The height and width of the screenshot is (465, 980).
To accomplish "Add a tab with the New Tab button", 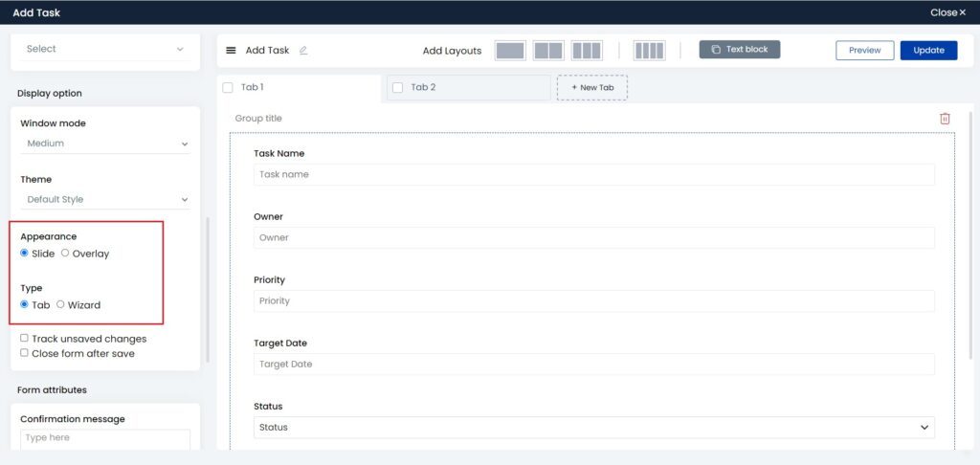I will point(592,87).
